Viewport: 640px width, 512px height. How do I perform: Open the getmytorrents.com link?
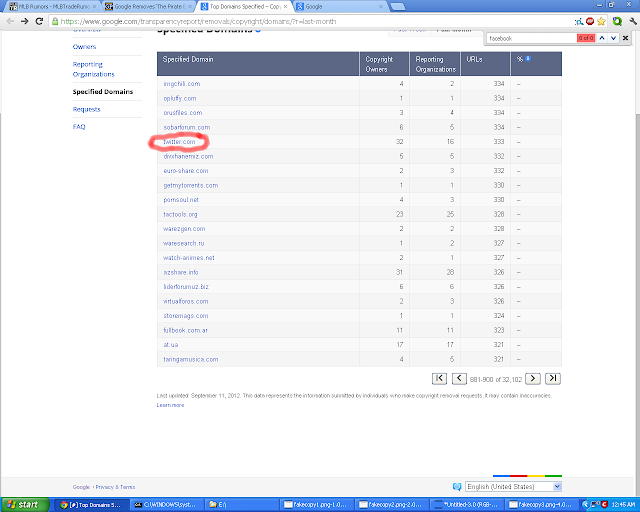191,185
